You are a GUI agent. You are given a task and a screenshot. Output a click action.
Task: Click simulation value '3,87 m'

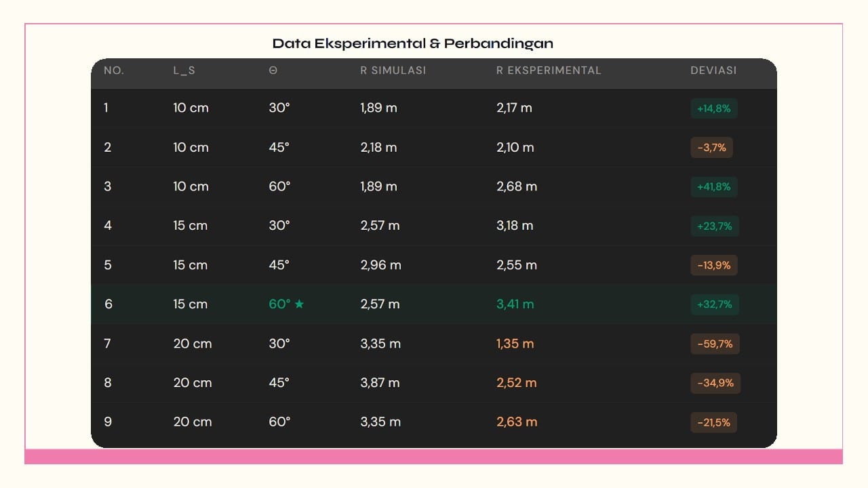tap(380, 383)
